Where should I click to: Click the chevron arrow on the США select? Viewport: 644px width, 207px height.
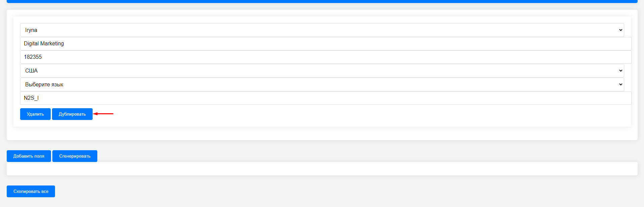(x=621, y=71)
